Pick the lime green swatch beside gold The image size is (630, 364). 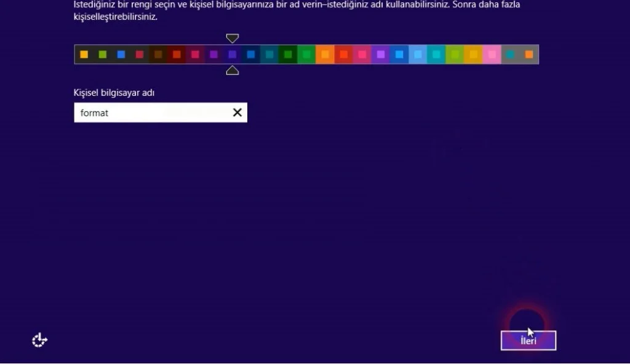tap(455, 55)
